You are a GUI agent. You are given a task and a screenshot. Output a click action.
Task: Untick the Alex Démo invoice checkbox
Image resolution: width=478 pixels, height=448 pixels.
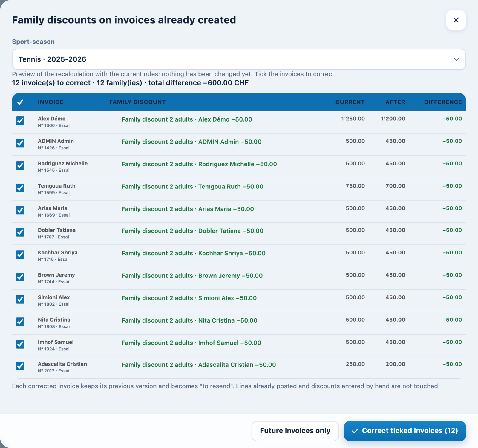point(20,121)
